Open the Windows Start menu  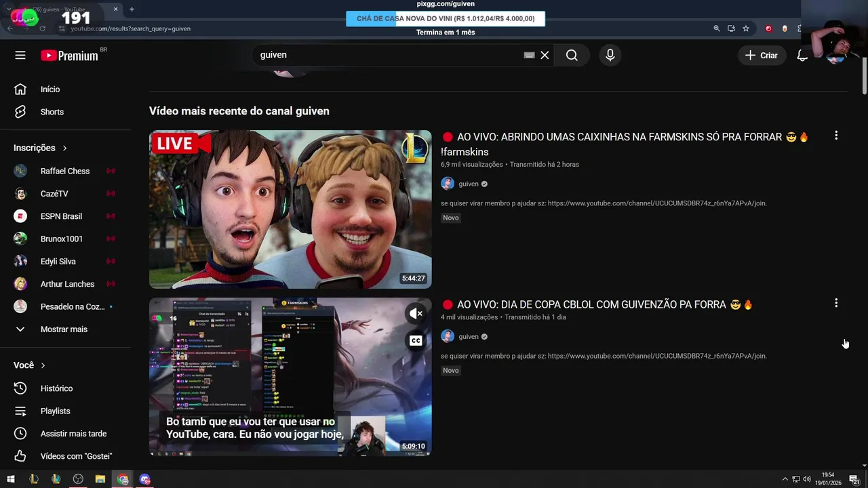(x=11, y=479)
